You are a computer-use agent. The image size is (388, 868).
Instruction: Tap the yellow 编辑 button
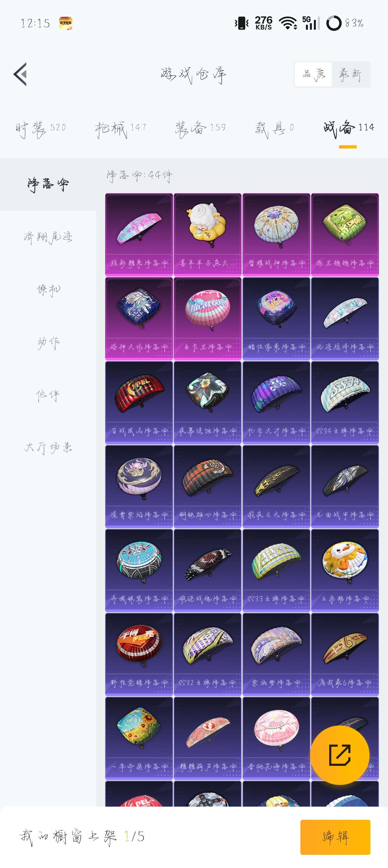335,837
